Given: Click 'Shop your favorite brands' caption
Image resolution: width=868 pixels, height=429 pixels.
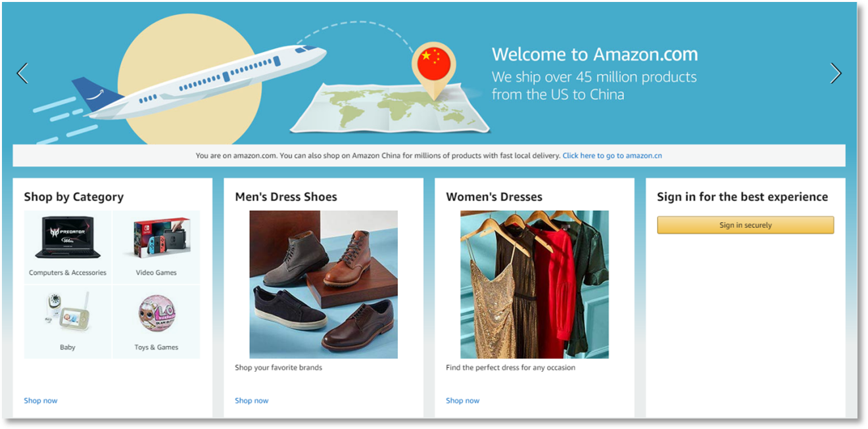Looking at the screenshot, I should pos(279,368).
